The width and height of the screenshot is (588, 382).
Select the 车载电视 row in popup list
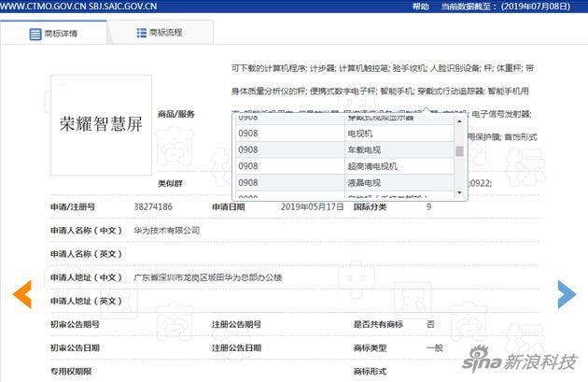(344, 149)
